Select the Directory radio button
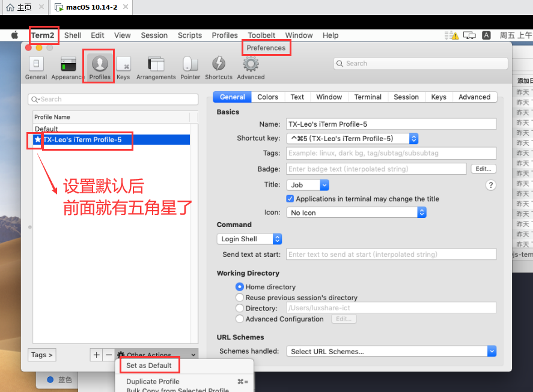Viewport: 533px width, 392px height. coord(240,308)
